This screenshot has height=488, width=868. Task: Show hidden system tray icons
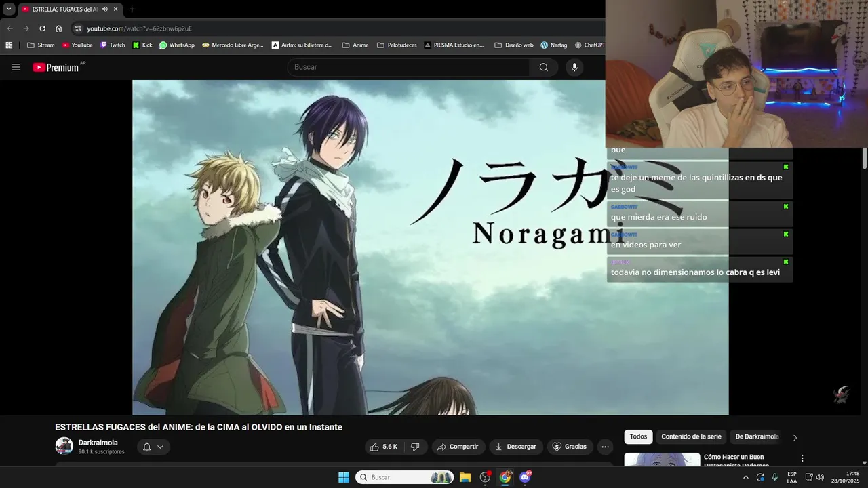click(x=746, y=477)
